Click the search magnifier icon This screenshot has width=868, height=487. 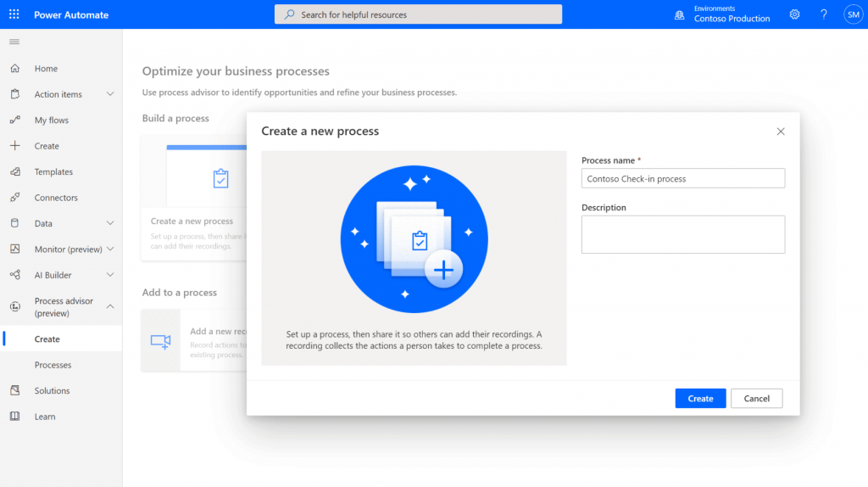290,14
